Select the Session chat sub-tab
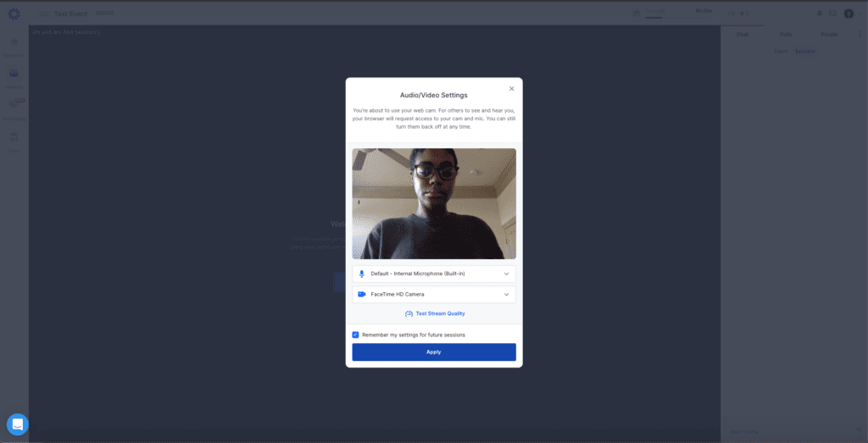 (805, 52)
